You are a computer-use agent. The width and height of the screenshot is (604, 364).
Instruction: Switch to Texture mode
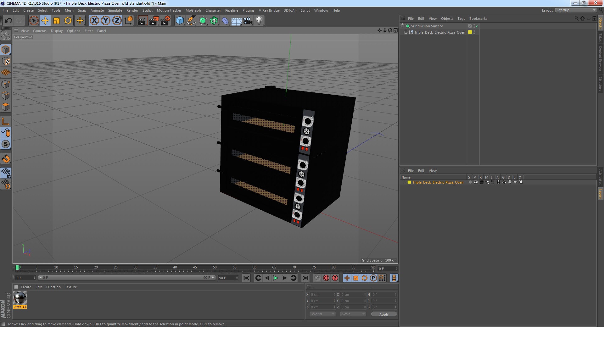pyautogui.click(x=6, y=61)
